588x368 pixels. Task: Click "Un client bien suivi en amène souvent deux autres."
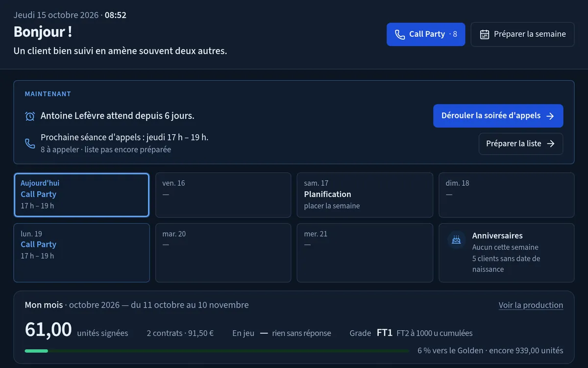(121, 51)
